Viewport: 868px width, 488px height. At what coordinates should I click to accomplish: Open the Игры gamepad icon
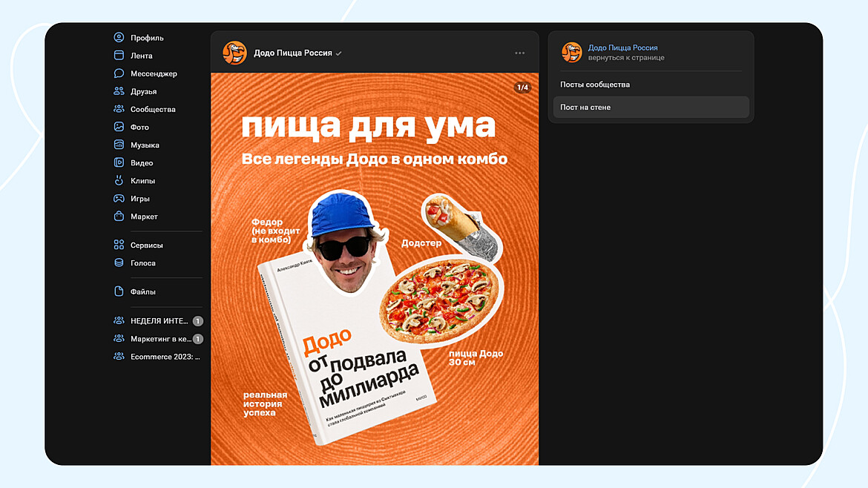pyautogui.click(x=119, y=199)
